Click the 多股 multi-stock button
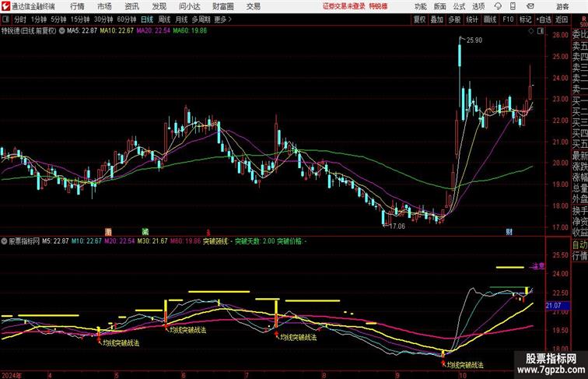 [x=454, y=19]
